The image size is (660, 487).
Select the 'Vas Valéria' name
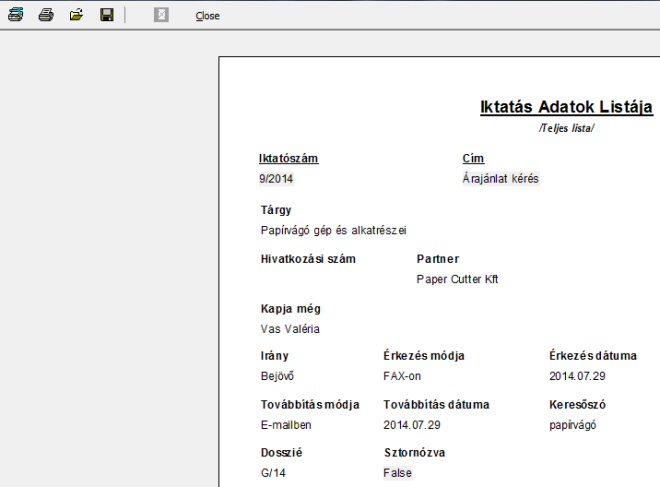[x=290, y=329]
